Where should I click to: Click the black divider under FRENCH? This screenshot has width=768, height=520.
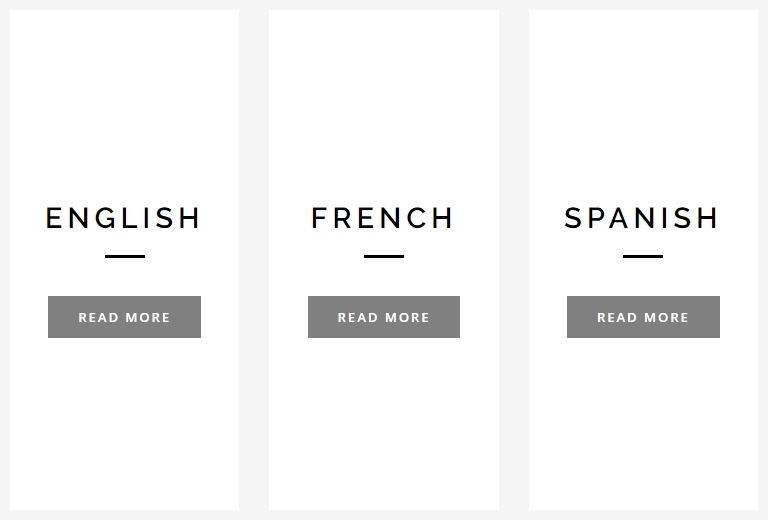[384, 257]
